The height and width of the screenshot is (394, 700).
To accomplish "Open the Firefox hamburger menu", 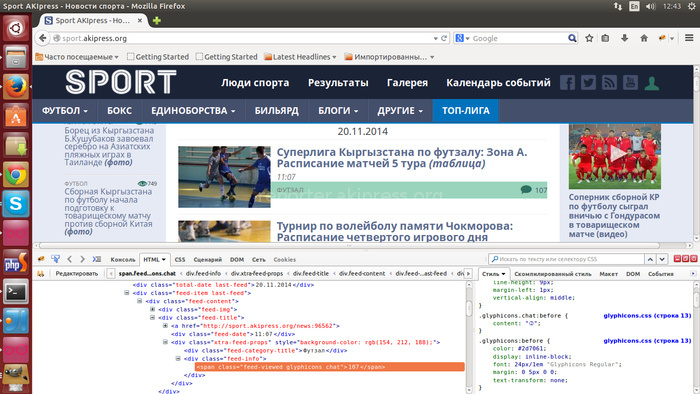I will tap(689, 38).
